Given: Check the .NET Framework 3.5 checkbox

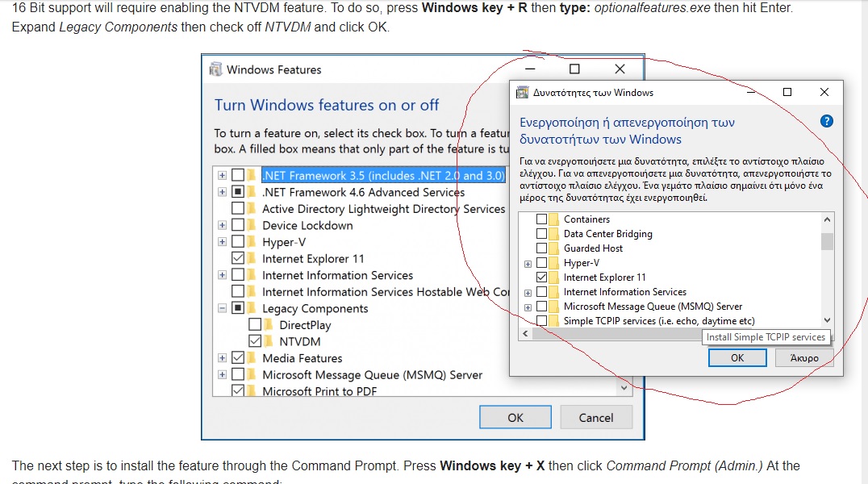Looking at the screenshot, I should click(238, 175).
